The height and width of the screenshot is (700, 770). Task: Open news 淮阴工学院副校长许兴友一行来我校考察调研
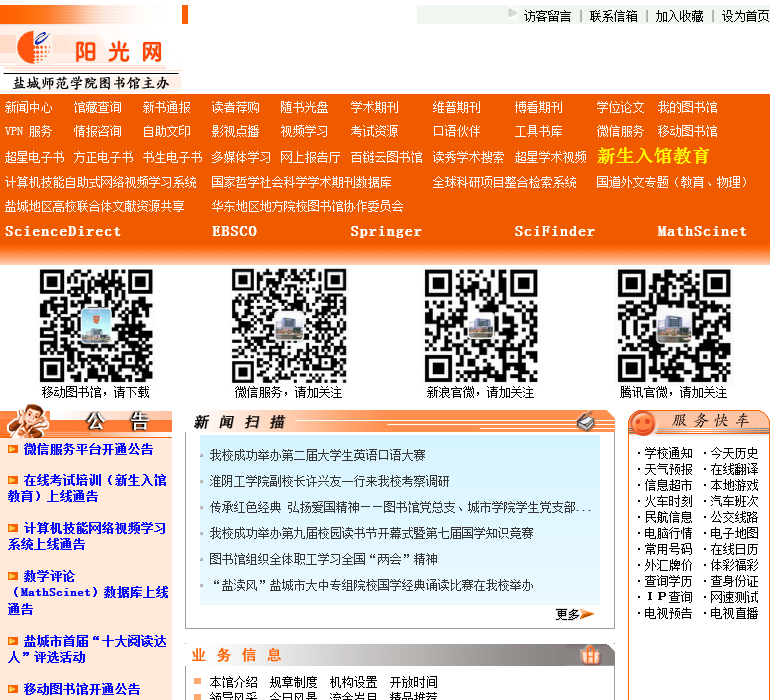pyautogui.click(x=329, y=481)
